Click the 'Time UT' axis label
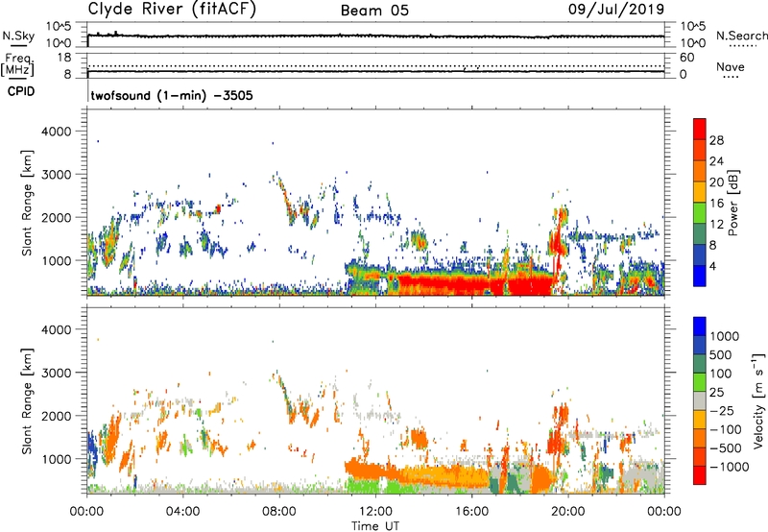The height and width of the screenshot is (532, 768). [375, 526]
